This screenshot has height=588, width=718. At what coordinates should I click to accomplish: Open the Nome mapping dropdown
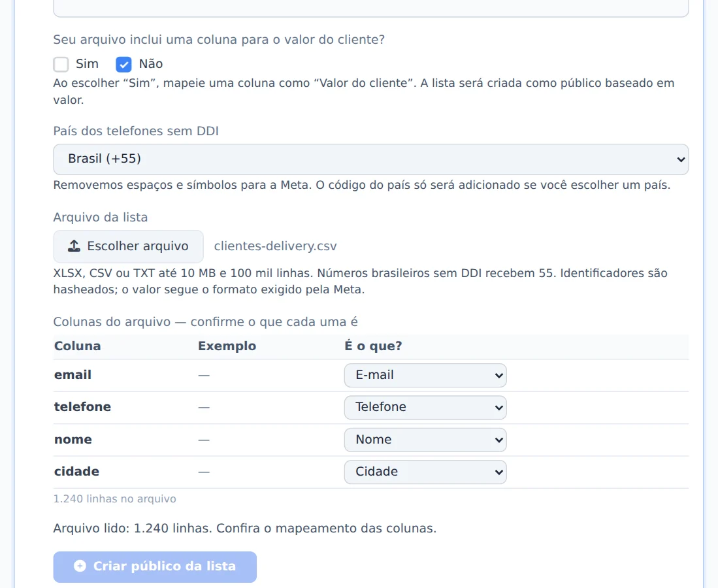click(425, 440)
